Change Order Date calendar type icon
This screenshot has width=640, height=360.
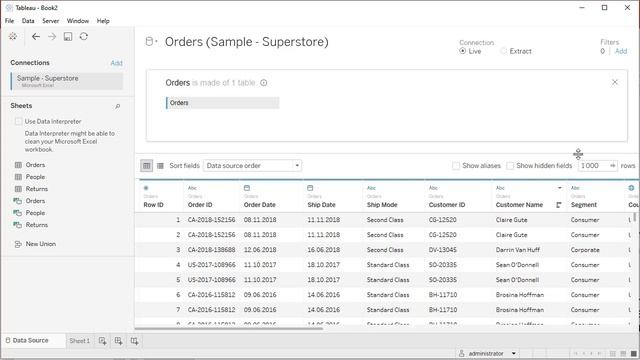pyautogui.click(x=247, y=188)
